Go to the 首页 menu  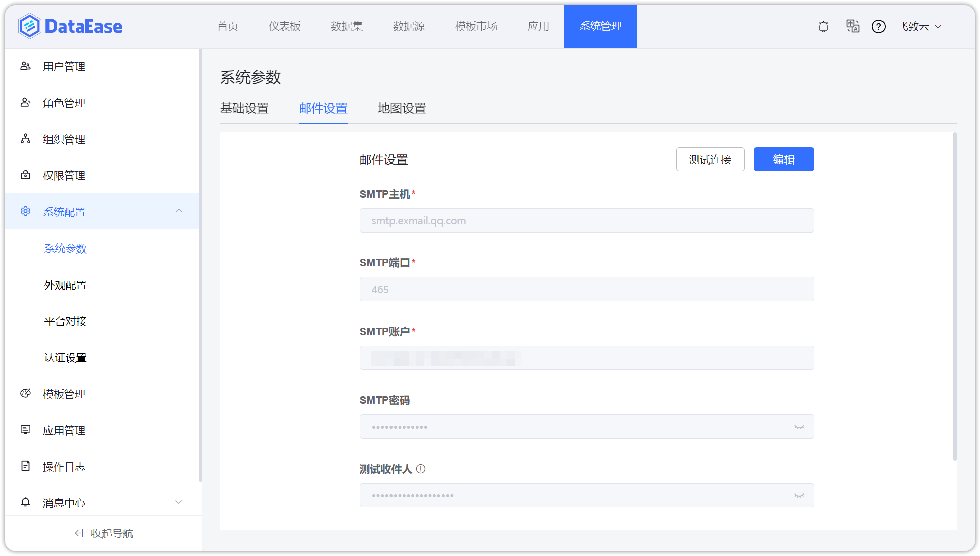[228, 26]
